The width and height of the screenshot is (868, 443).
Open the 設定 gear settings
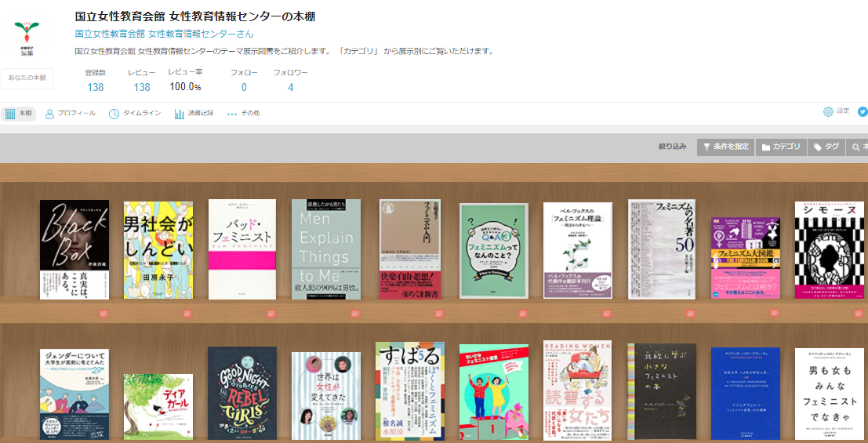coord(837,111)
